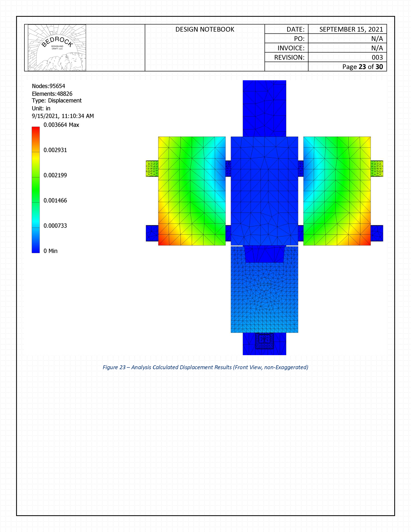Image resolution: width=411 pixels, height=532 pixels.
Task: Click the N/A value beside PO:
Action: (x=377, y=39)
